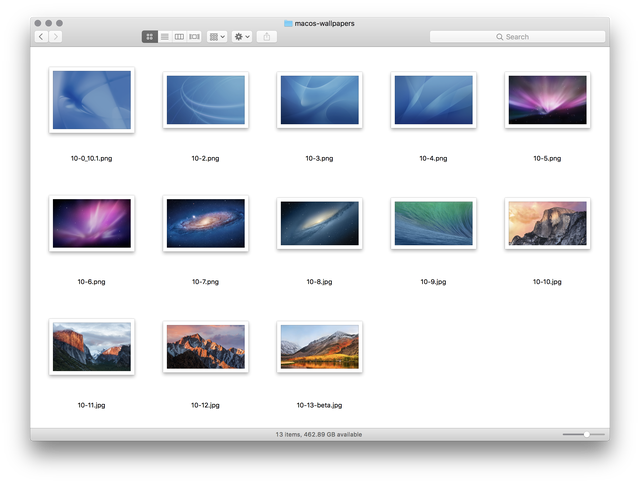640x484 pixels.
Task: Switch to column view mode
Action: pos(179,37)
